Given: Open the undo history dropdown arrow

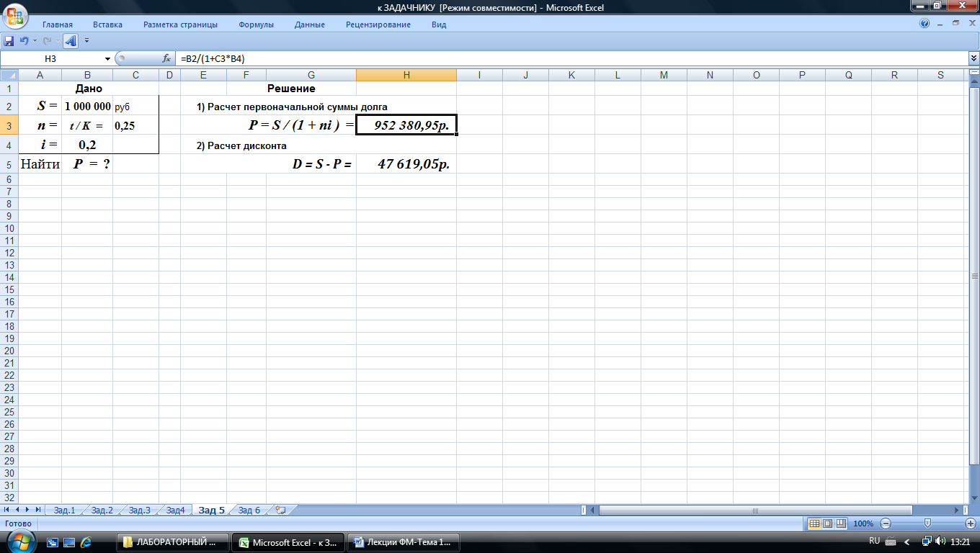Looking at the screenshot, I should 34,40.
